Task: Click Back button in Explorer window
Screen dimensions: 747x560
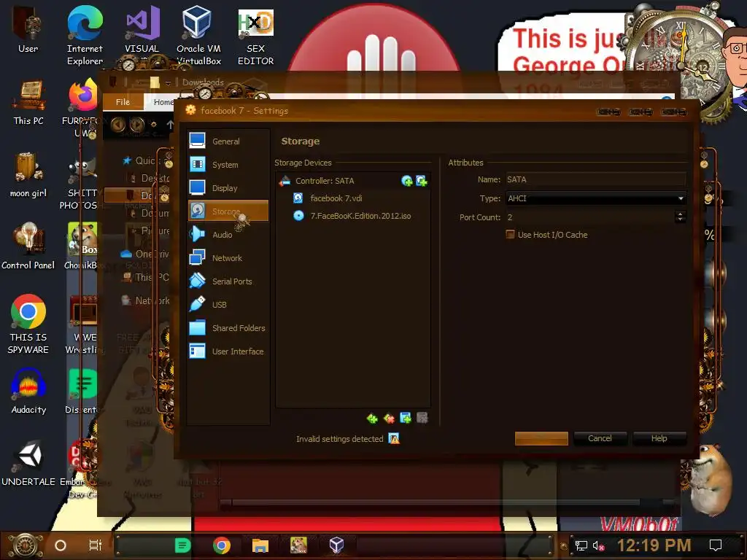Action: 118,125
